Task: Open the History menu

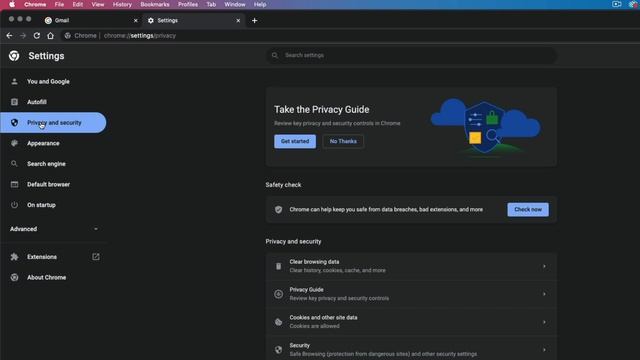Action: (x=122, y=4)
